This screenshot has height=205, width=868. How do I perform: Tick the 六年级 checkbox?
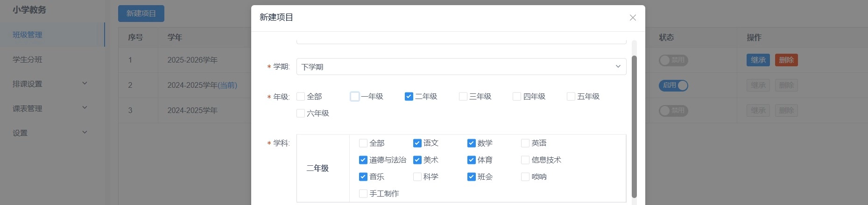[x=301, y=113]
